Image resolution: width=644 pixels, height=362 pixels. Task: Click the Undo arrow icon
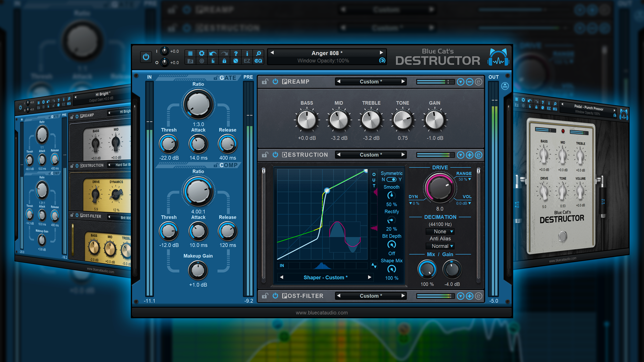pos(213,53)
